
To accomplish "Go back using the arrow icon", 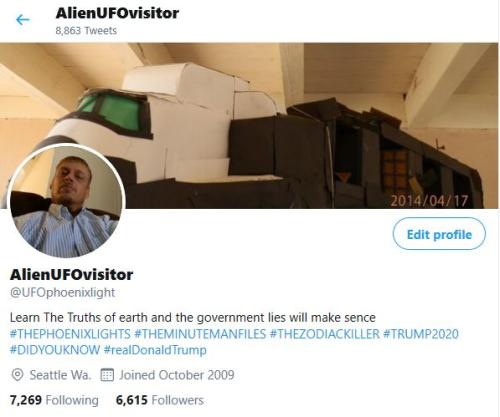I will (23, 20).
